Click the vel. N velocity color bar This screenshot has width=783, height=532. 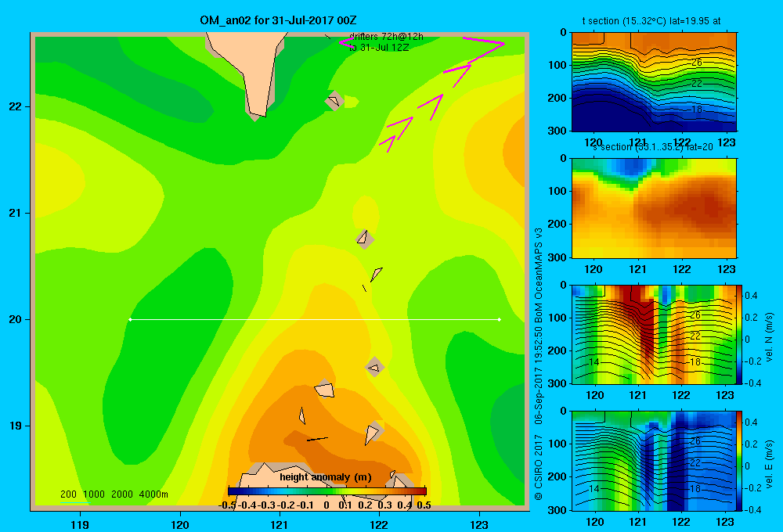(739, 334)
